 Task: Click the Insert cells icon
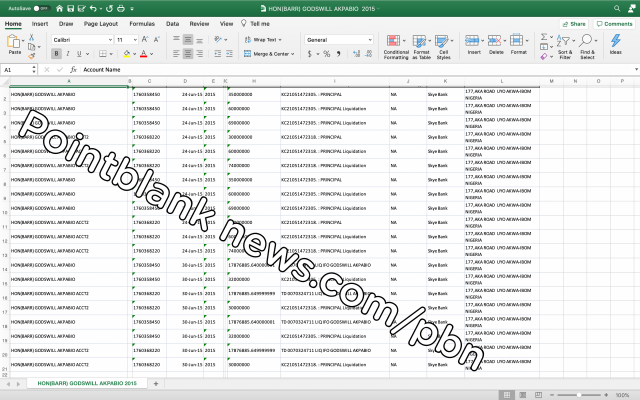click(x=473, y=45)
